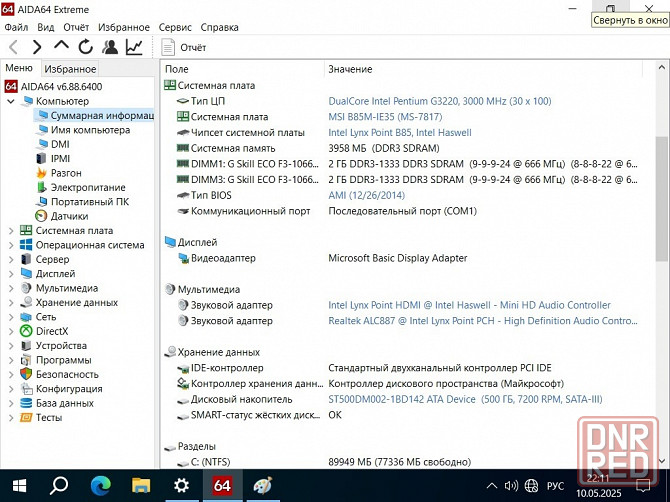Expand the Операционная система tree node
This screenshot has height=502, width=670.
11,245
